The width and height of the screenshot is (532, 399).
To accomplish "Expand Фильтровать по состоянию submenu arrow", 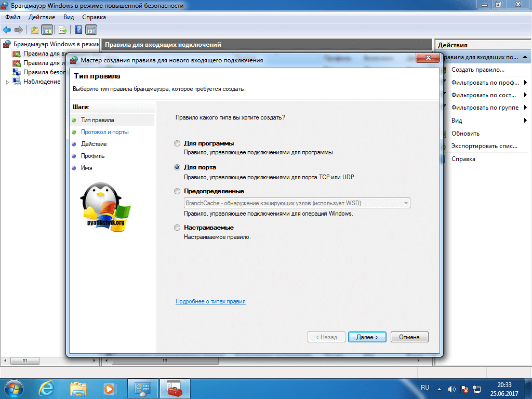I will click(x=525, y=95).
